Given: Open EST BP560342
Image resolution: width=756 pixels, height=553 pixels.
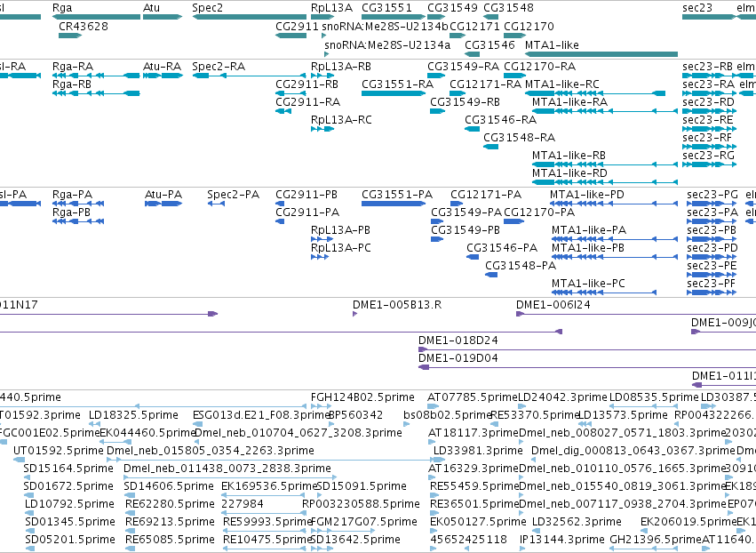Looking at the screenshot, I should click(x=331, y=425).
